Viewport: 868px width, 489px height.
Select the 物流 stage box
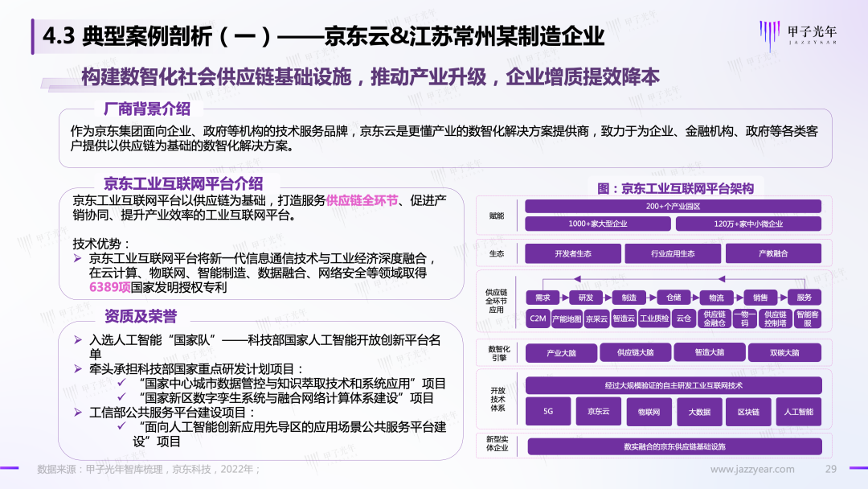pos(716,298)
